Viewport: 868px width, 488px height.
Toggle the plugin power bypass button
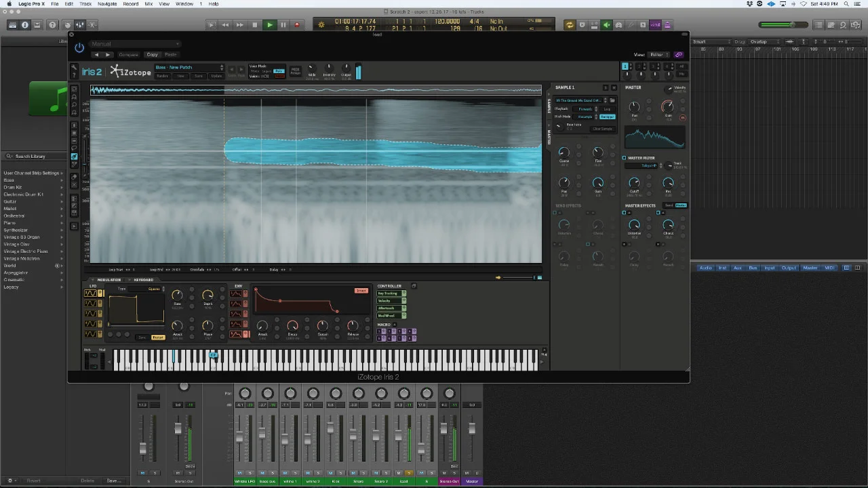pyautogui.click(x=79, y=47)
